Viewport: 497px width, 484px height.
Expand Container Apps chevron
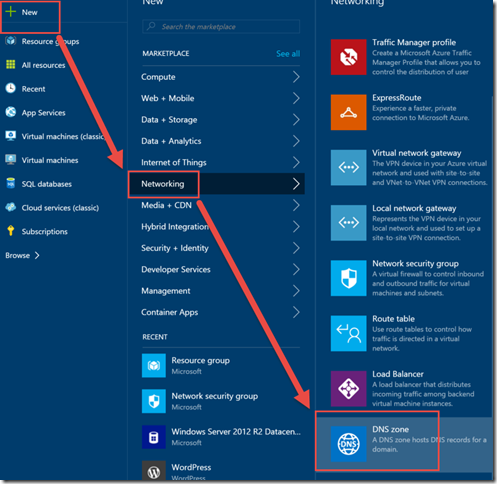click(296, 312)
